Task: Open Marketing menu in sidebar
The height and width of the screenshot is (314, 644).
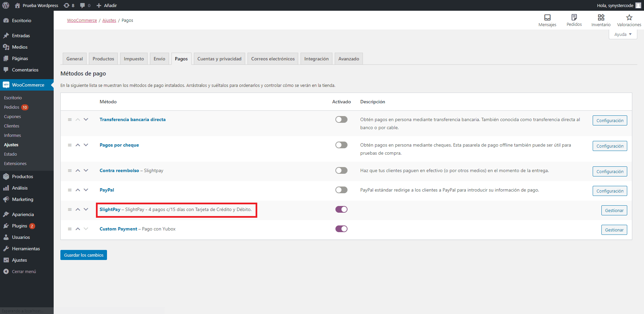Action: click(x=27, y=199)
